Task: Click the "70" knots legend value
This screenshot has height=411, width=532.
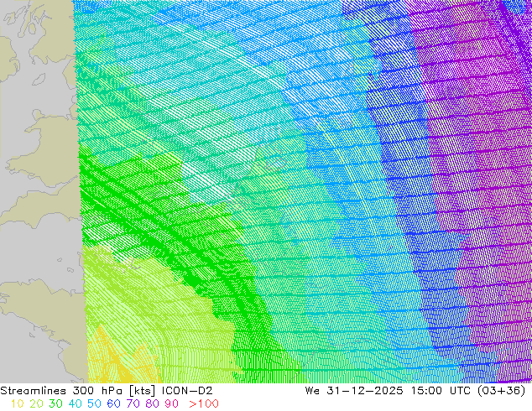Action: [133, 404]
